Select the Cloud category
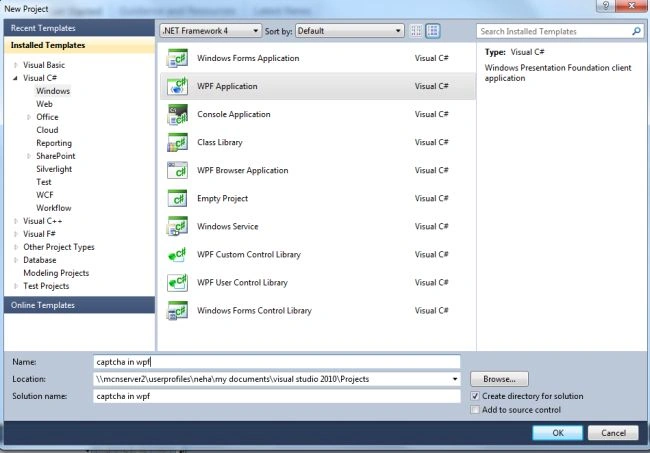 47,130
